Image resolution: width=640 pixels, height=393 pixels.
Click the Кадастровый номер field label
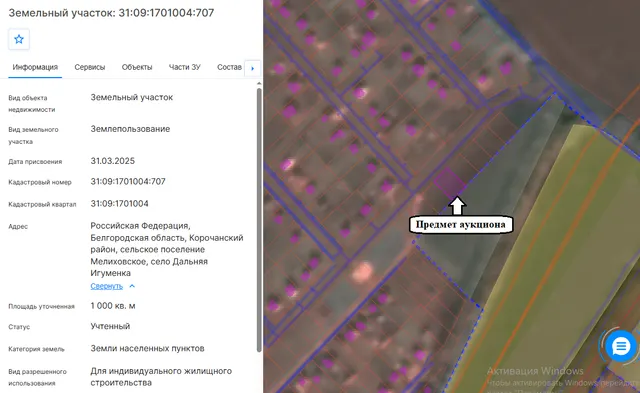40,182
